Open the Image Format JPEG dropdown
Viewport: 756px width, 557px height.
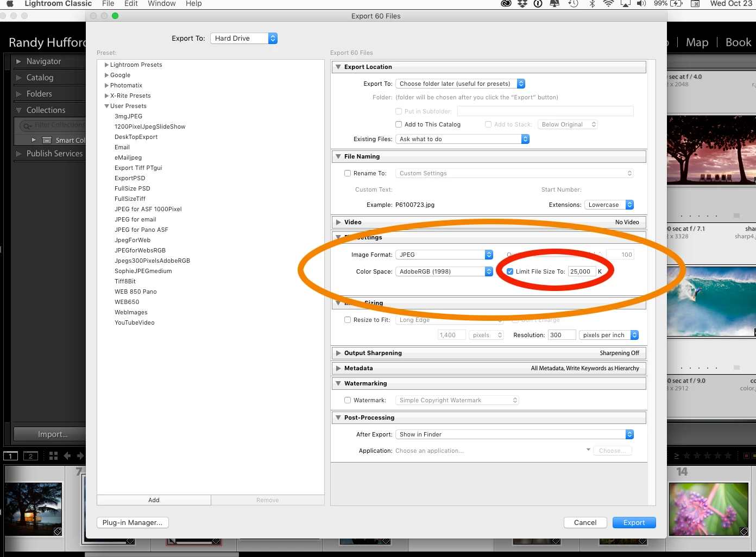point(444,255)
